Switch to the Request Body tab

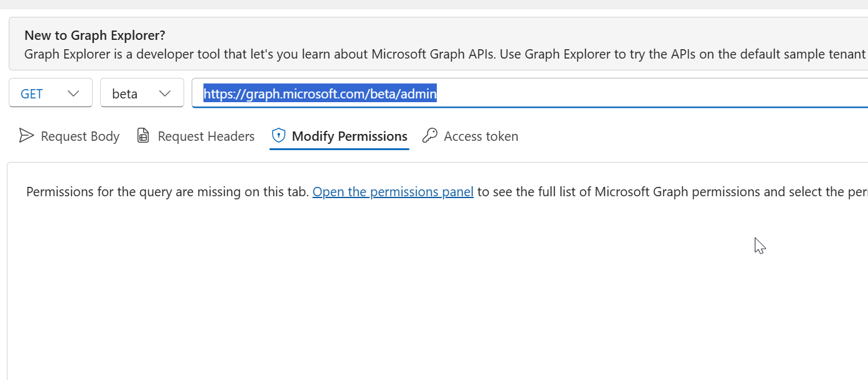tap(69, 136)
